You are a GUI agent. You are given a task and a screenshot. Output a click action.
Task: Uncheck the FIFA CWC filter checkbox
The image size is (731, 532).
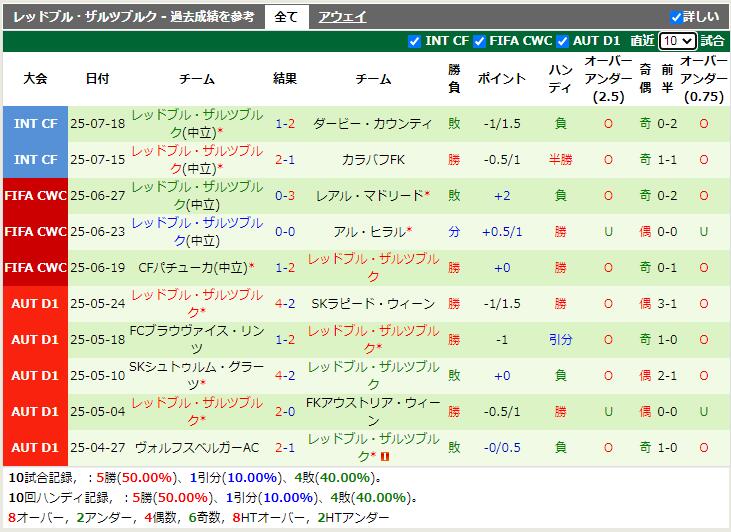click(479, 41)
